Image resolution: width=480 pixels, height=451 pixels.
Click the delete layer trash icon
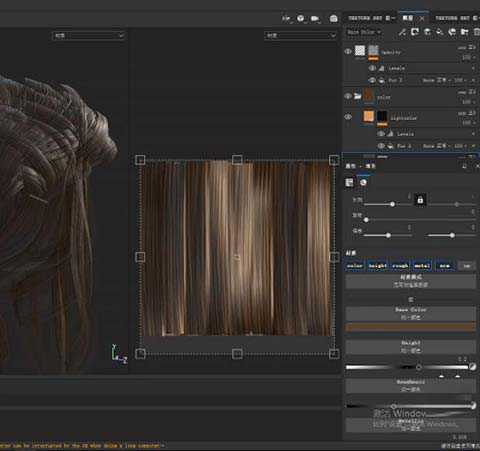click(x=476, y=32)
